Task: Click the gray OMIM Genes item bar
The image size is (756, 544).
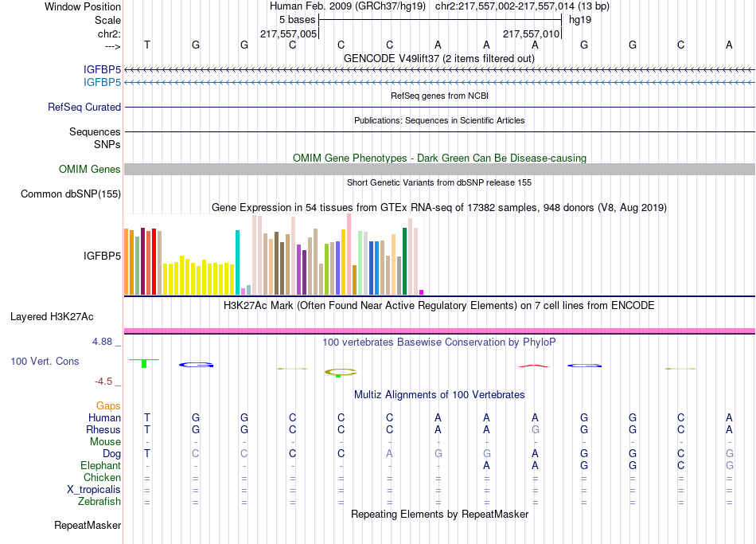Action: click(440, 169)
